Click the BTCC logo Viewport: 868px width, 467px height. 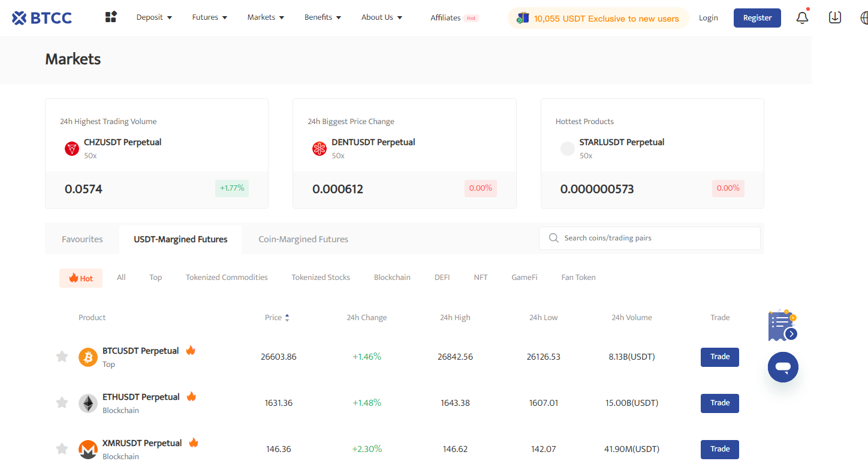(x=42, y=18)
